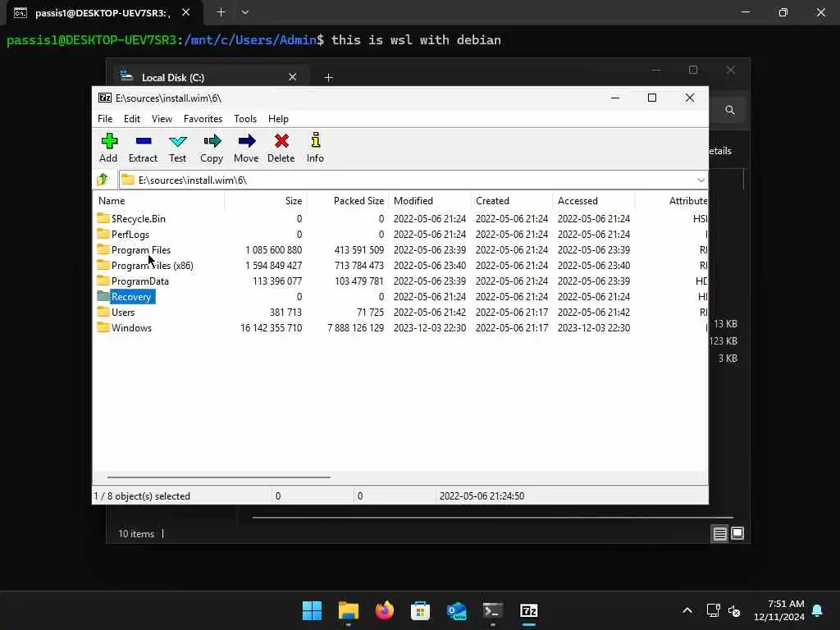Viewport: 840px width, 630px height.
Task: Sort by the Size column header
Action: [x=265, y=201]
